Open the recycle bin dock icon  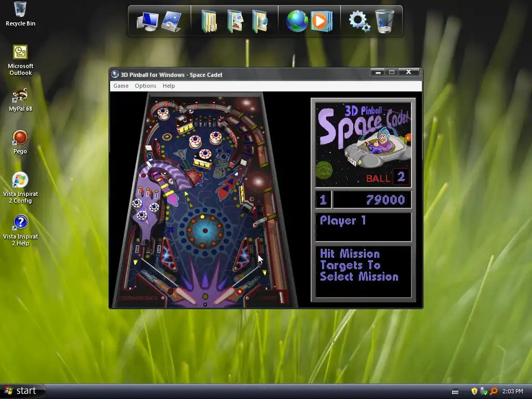tap(385, 21)
